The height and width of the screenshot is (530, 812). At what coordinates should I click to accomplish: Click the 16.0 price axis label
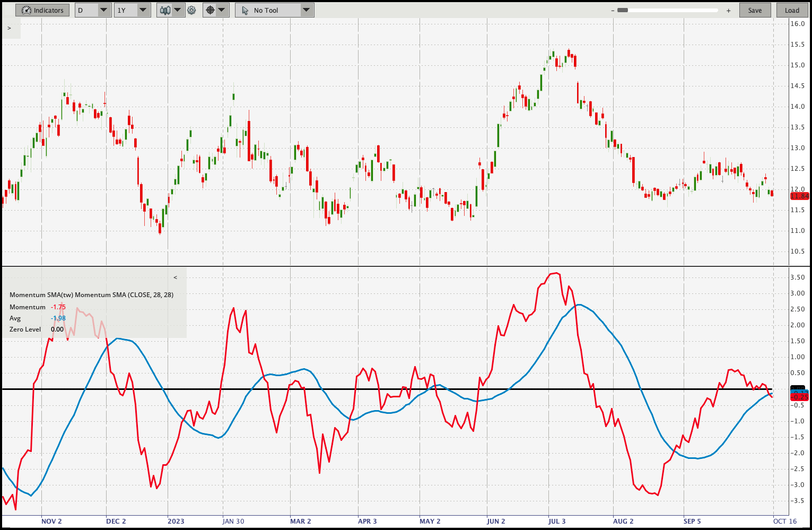pyautogui.click(x=798, y=24)
